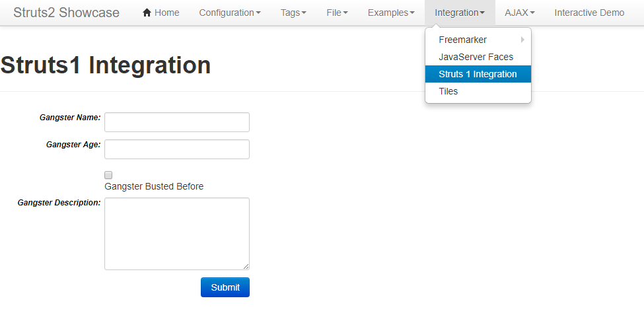Open the File dropdown menu
Image resolution: width=644 pixels, height=319 pixels.
(338, 13)
